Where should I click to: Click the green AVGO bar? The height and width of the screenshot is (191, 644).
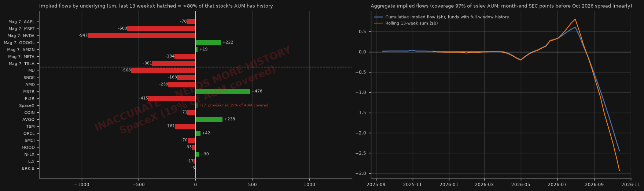coord(209,119)
